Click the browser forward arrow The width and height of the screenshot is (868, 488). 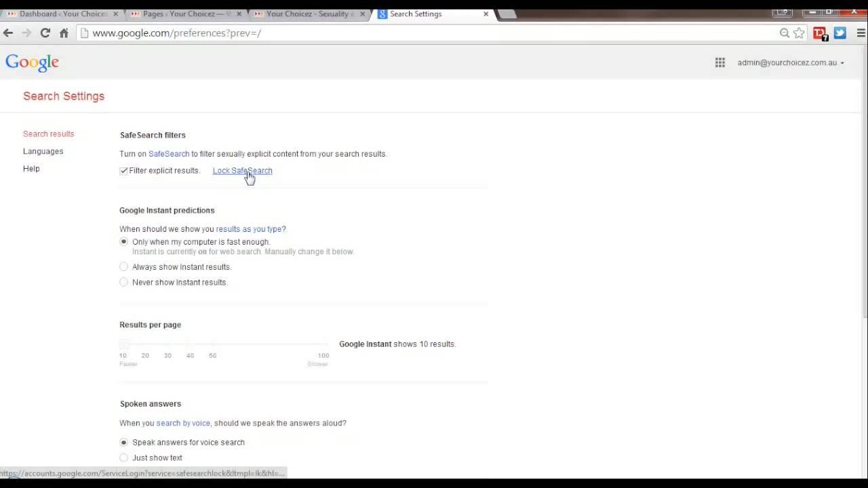tap(26, 33)
